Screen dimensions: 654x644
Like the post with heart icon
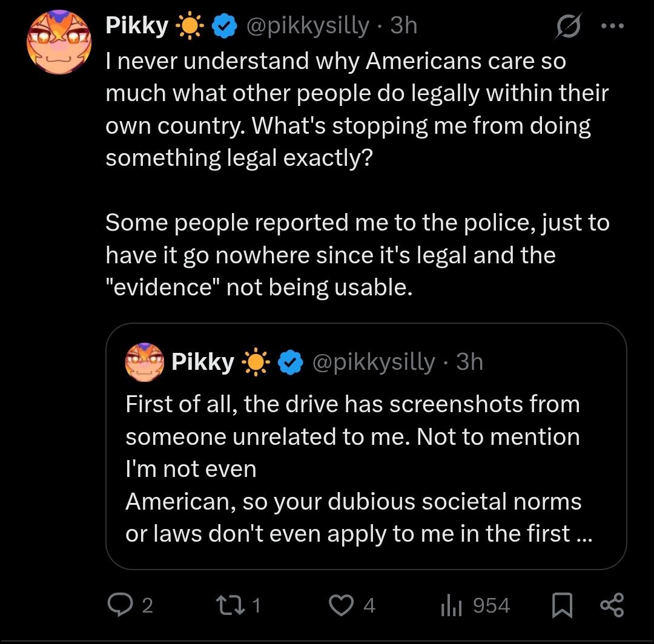tap(341, 605)
